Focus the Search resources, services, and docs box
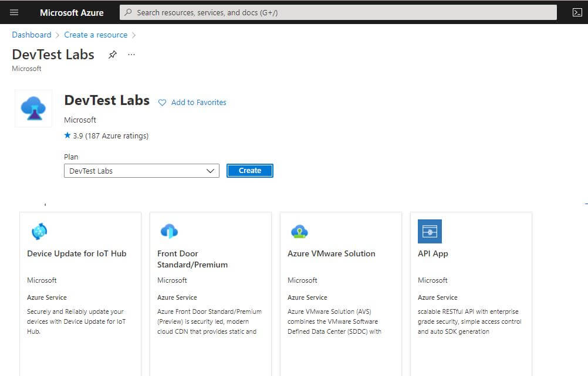The image size is (588, 376). pyautogui.click(x=338, y=12)
